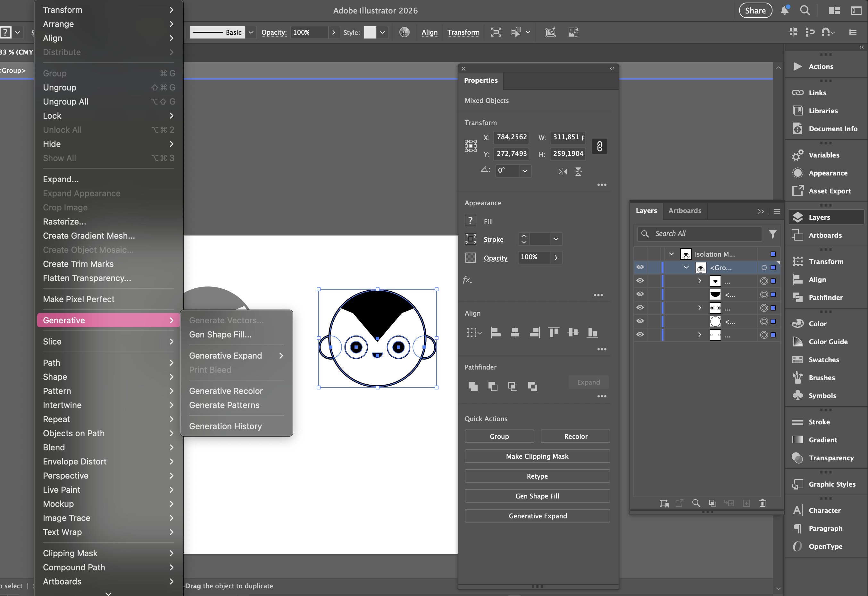This screenshot has height=596, width=868.
Task: Click the flip horizontal icon in Transform
Action: coord(563,172)
